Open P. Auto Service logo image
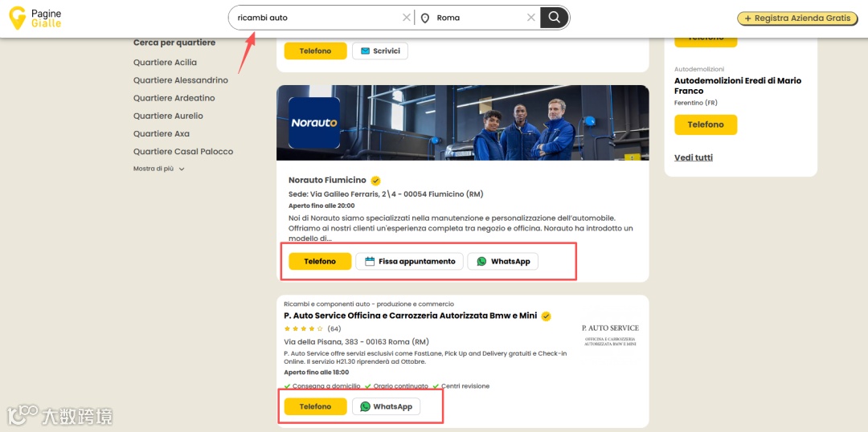 tap(611, 334)
